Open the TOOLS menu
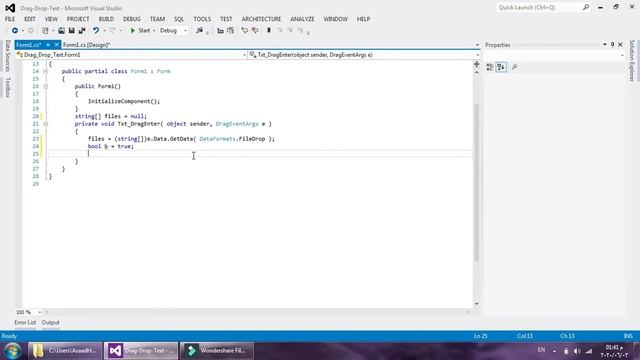 [x=202, y=19]
